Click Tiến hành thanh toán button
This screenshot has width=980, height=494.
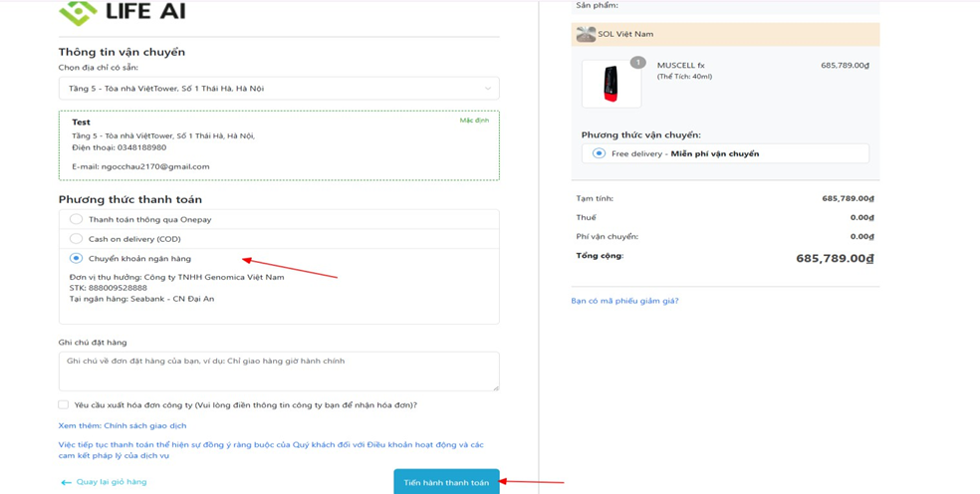[x=446, y=482]
